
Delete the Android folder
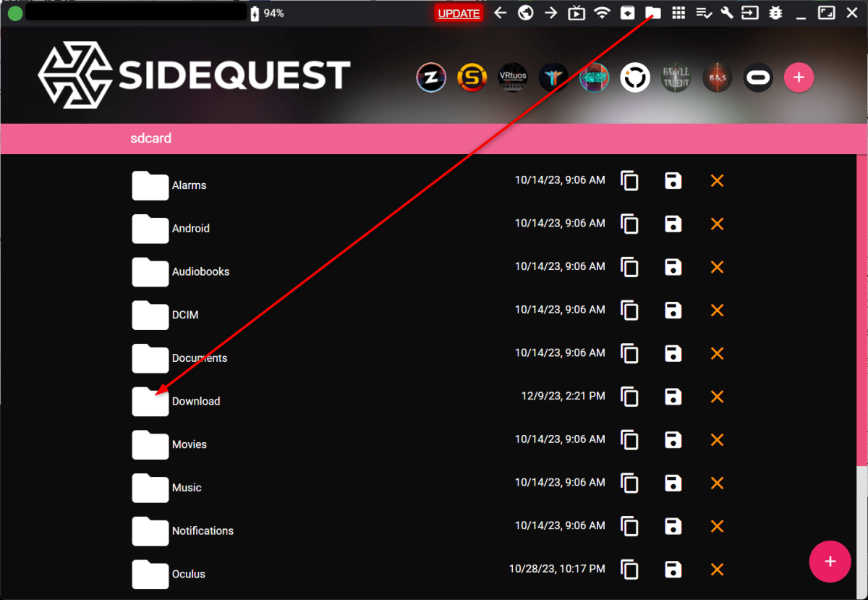717,224
